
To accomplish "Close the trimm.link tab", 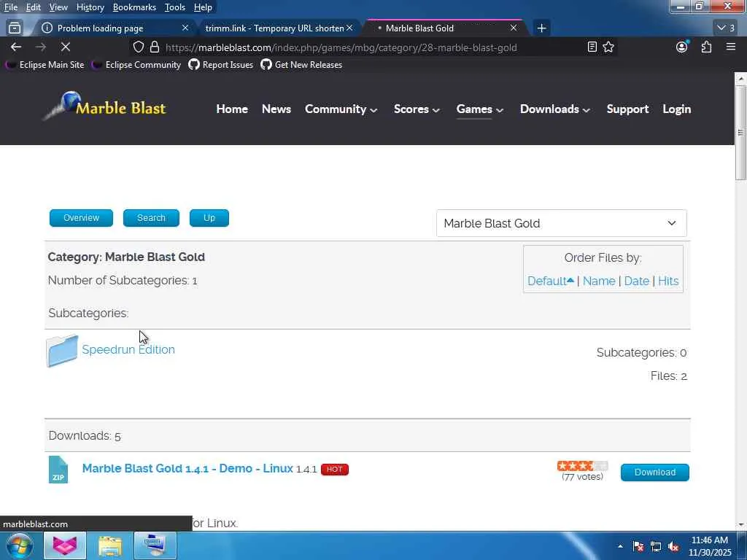I will coord(349,28).
